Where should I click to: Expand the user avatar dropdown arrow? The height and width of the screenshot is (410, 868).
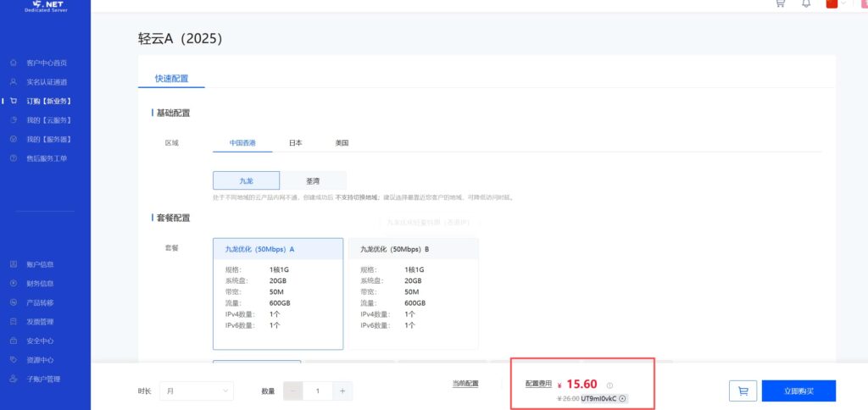click(x=843, y=4)
